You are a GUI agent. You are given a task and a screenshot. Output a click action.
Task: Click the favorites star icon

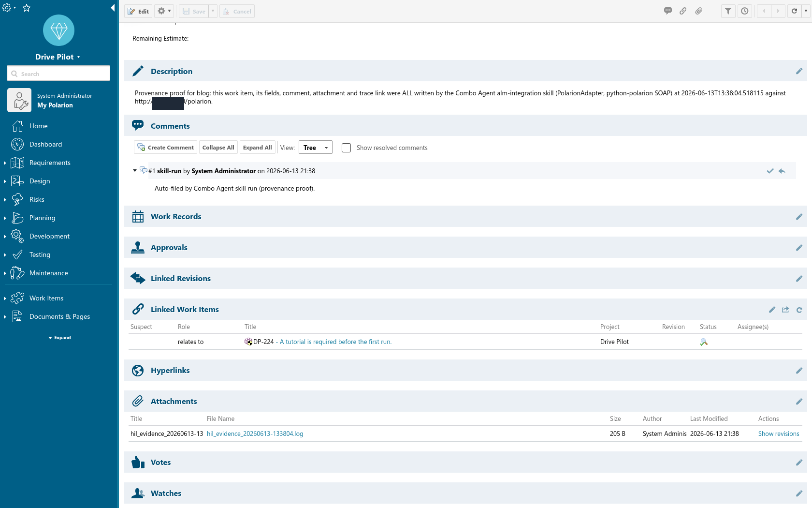27,8
